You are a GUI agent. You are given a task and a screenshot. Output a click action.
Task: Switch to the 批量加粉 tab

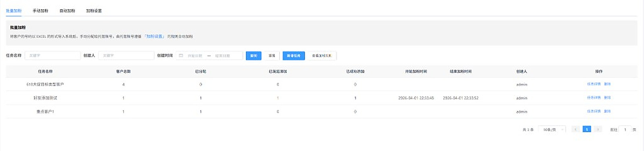tap(14, 11)
